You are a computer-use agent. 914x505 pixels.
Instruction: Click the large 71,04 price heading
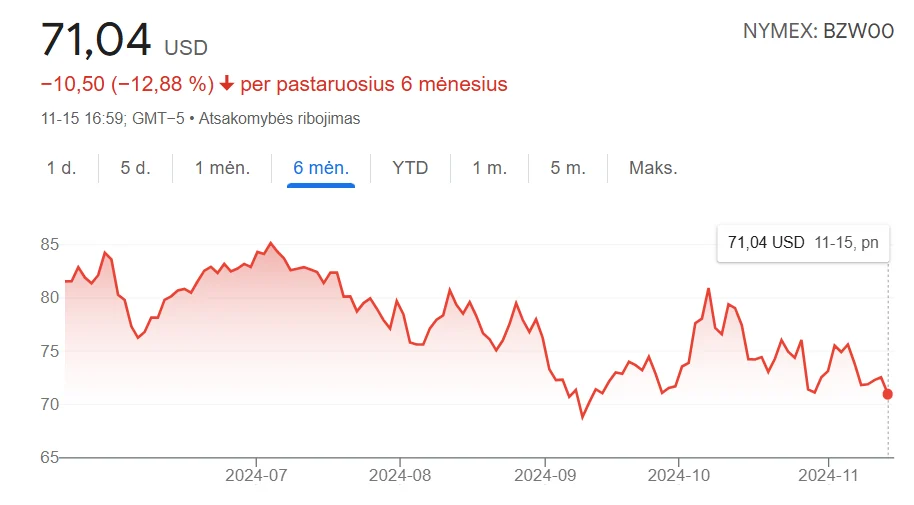pos(96,40)
